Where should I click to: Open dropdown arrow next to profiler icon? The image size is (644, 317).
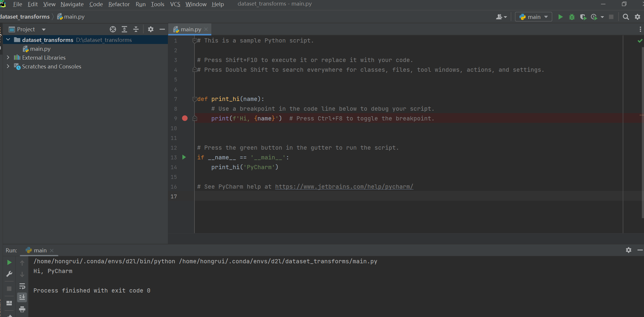coord(602,17)
